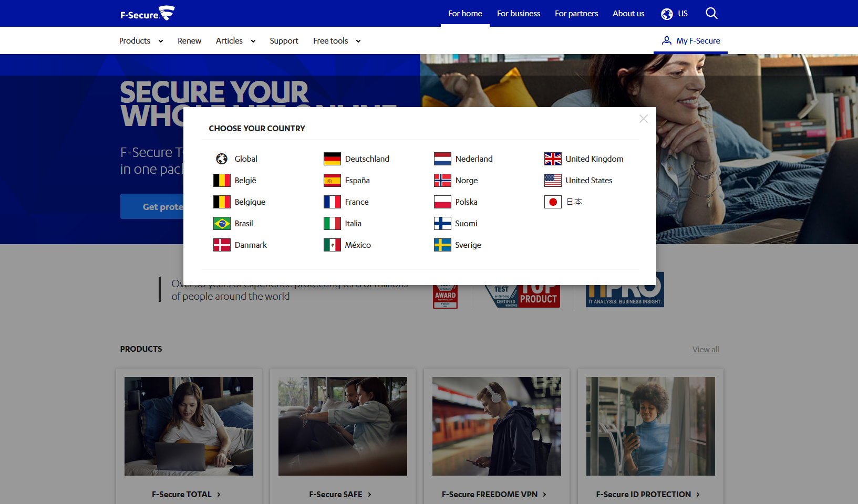Viewport: 858px width, 504px height.
Task: Click the Sverige flag icon
Action: [x=442, y=245]
